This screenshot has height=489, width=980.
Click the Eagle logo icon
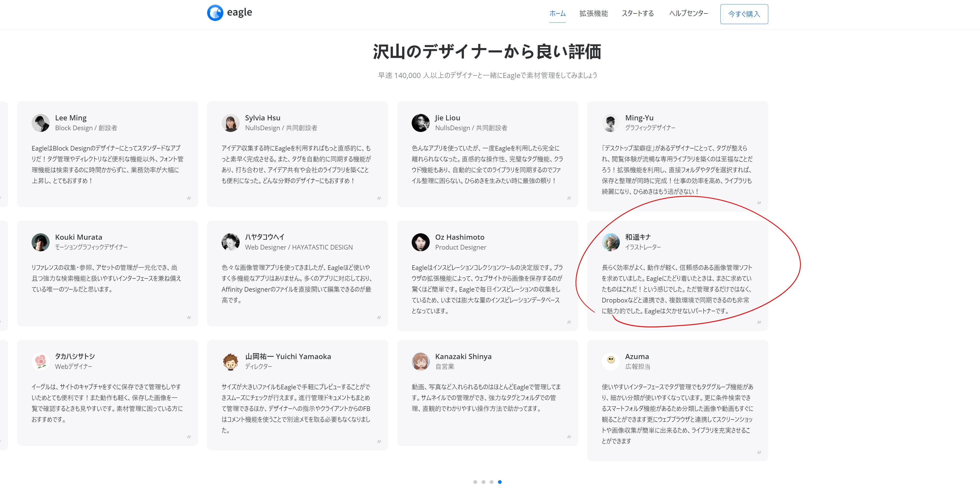[215, 13]
